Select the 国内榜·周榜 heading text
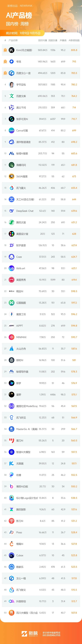The image size is (82, 644). click(x=17, y=24)
